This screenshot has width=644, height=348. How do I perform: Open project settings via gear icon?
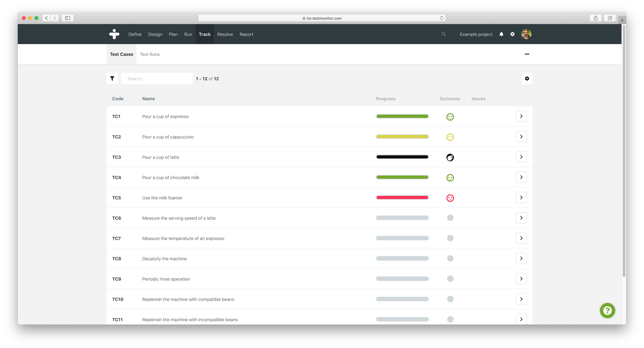coord(513,34)
